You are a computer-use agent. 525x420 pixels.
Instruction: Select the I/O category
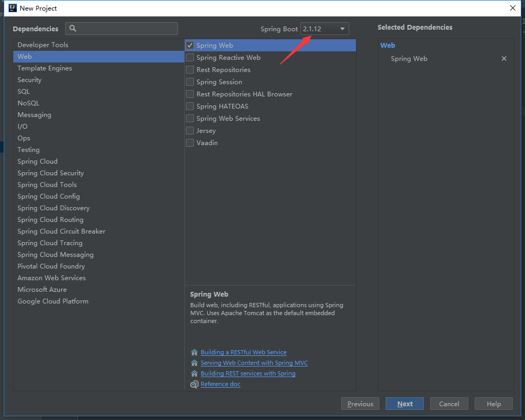pyautogui.click(x=99, y=127)
